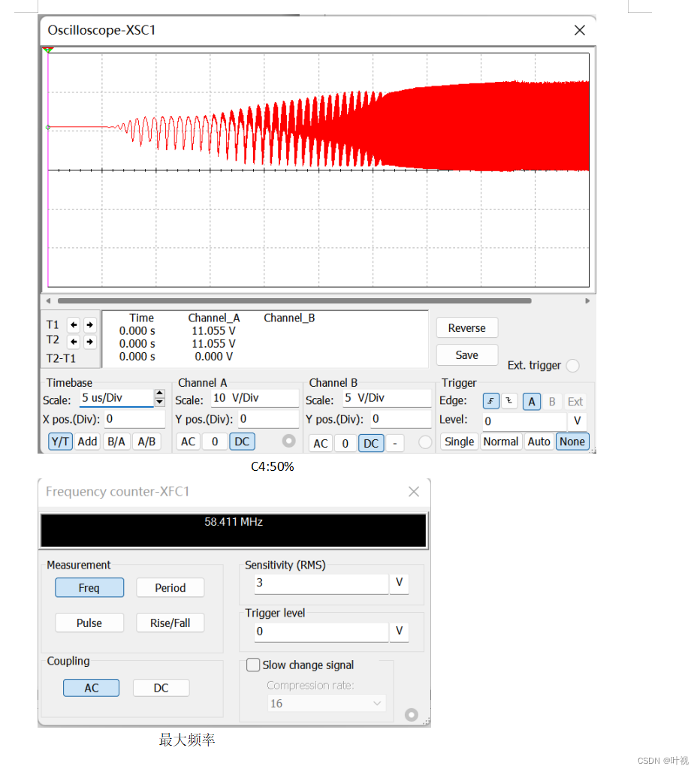Select Single trigger mode
The width and height of the screenshot is (700, 772).
pos(459,442)
